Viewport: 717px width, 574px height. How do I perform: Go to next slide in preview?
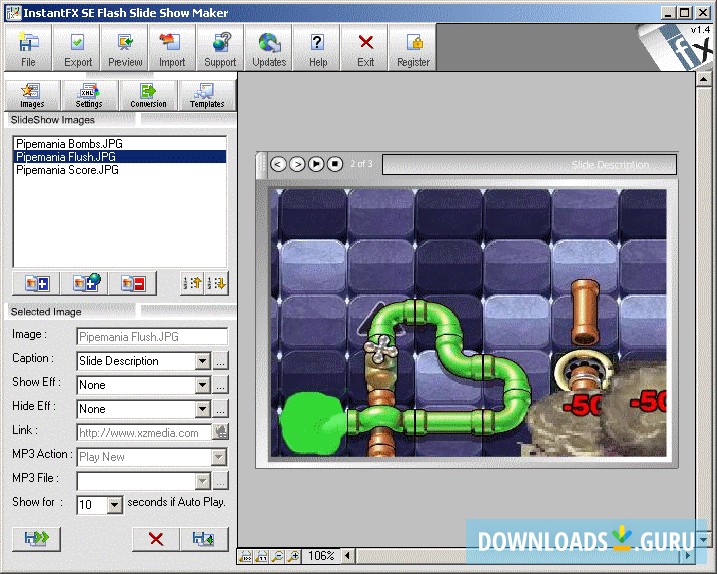[297, 164]
